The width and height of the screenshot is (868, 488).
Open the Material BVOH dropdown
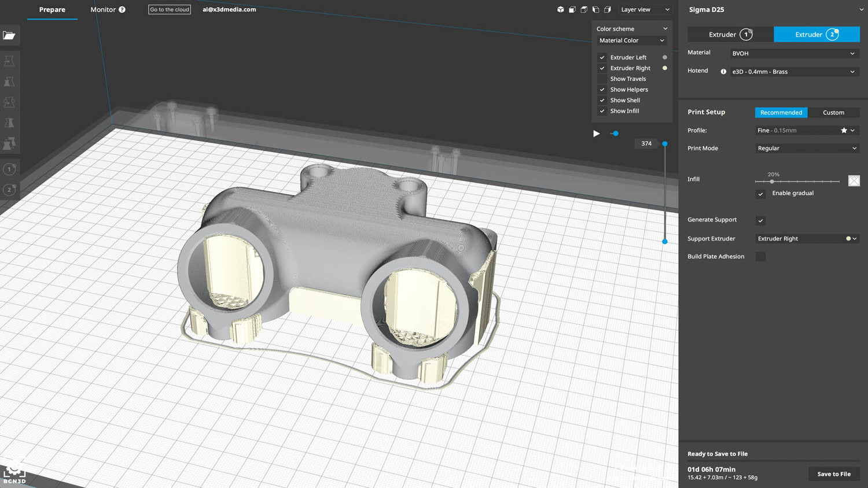pyautogui.click(x=793, y=53)
